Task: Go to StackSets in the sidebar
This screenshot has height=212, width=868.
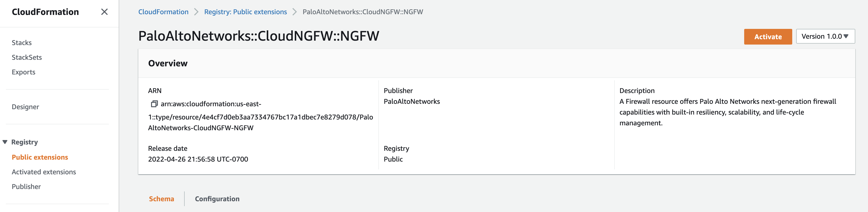Action: (27, 57)
